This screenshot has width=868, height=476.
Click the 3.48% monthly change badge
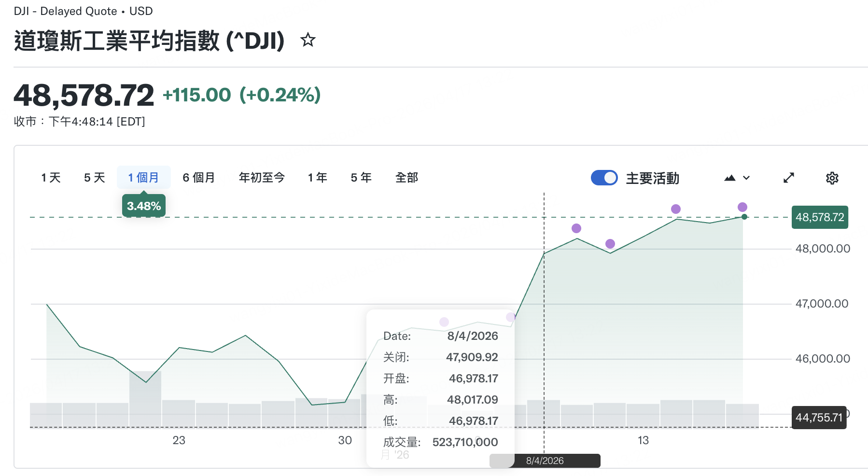144,206
